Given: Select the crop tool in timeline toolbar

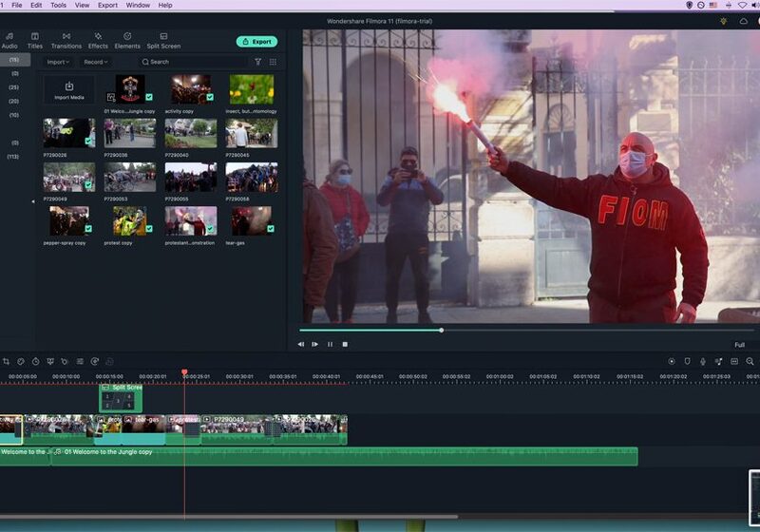Looking at the screenshot, I should coord(7,361).
